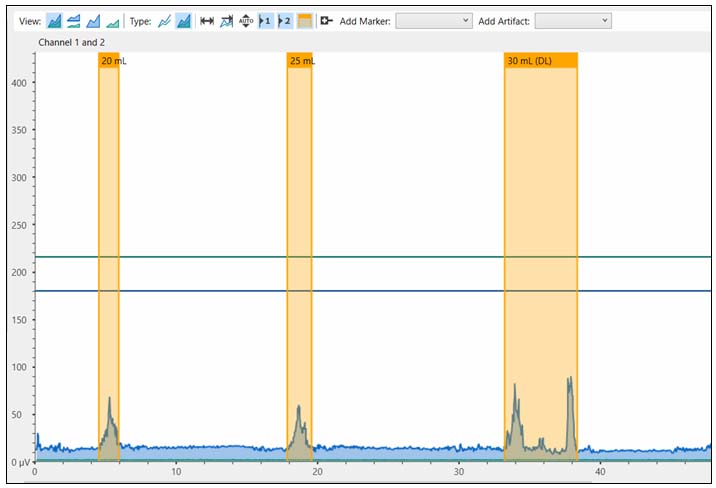
Task: Select the first overlaid channels view icon
Action: tap(54, 21)
